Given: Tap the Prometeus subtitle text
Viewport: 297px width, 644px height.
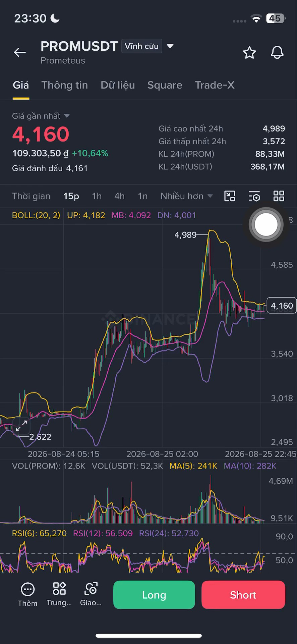Looking at the screenshot, I should pos(63,61).
